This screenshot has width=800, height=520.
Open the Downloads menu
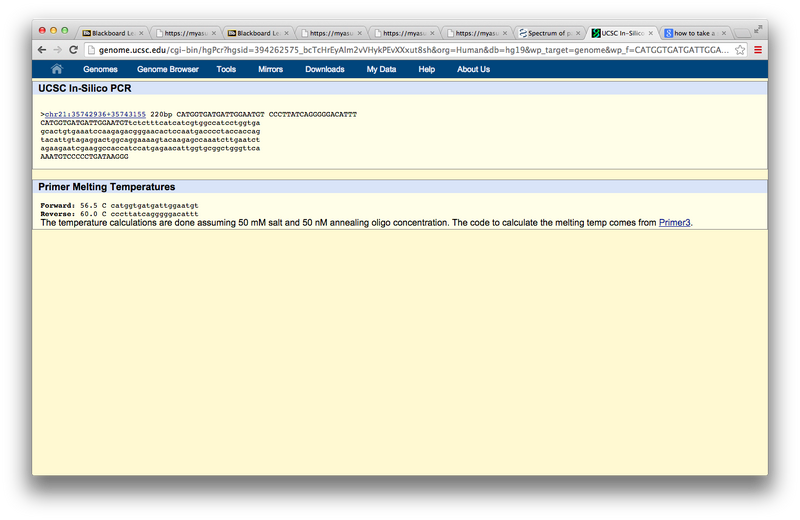(x=325, y=69)
